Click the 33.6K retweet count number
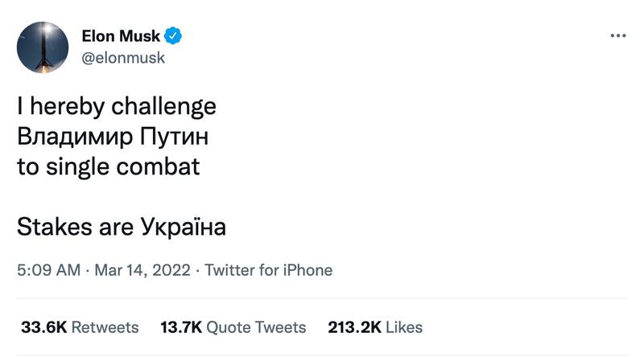Image resolution: width=644 pixels, height=357 pixels. coord(44,327)
